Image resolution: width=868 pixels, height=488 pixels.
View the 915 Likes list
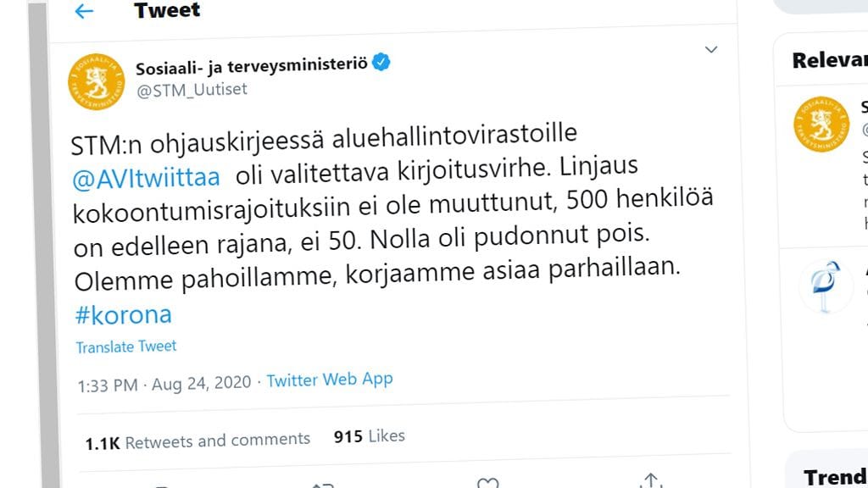[370, 436]
